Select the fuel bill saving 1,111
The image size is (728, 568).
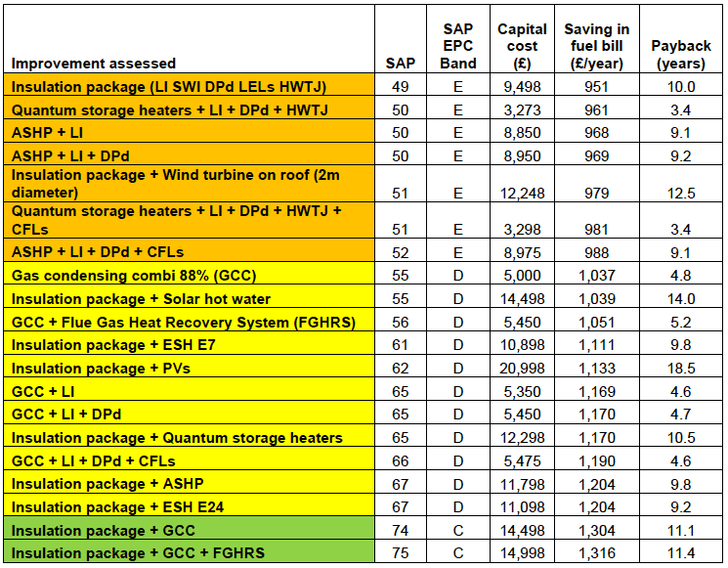point(597,345)
